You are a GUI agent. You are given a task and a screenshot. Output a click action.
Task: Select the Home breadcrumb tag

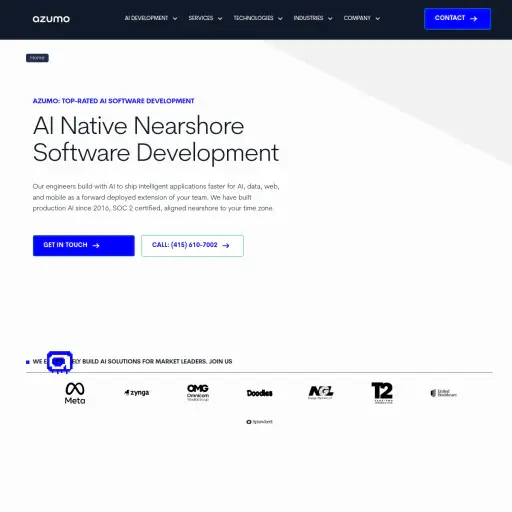[x=37, y=58]
